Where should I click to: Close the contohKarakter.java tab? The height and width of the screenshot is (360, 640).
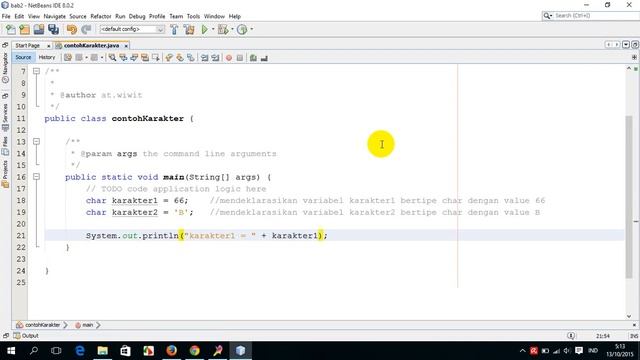(126, 46)
